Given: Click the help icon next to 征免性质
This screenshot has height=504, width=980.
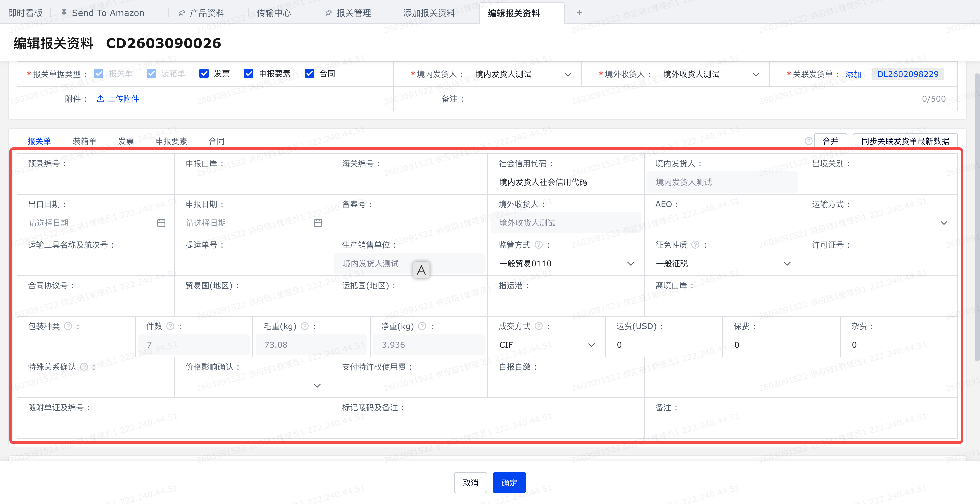Looking at the screenshot, I should pos(695,245).
